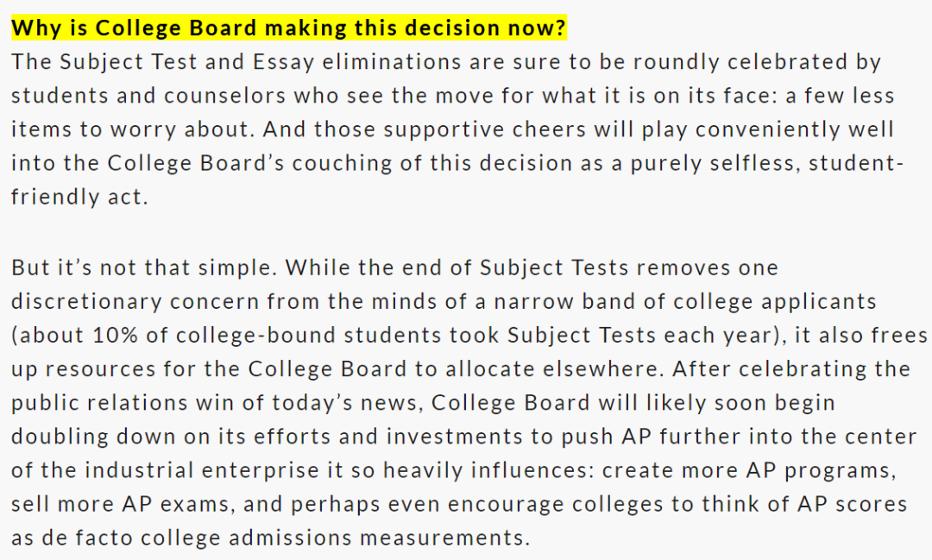Click the highlighted heading about College Board's decision
The width and height of the screenshot is (932, 560).
288,28
